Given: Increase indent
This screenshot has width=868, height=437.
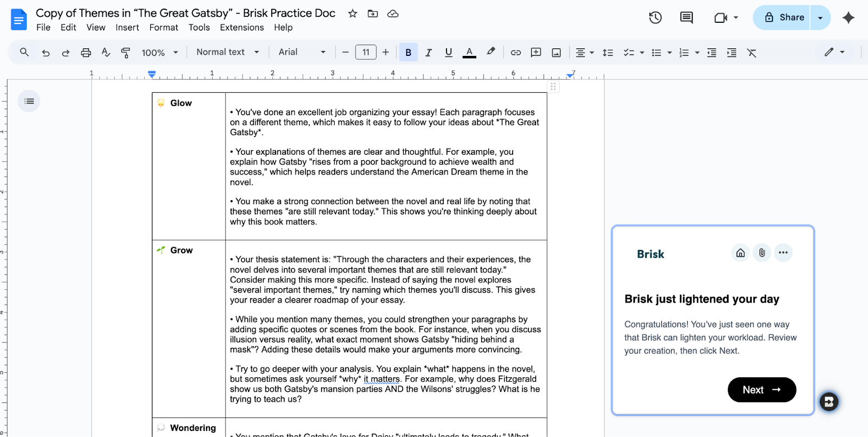Looking at the screenshot, I should (732, 53).
